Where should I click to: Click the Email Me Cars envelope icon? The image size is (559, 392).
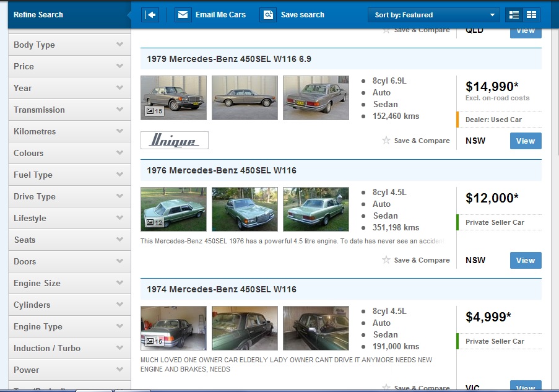click(x=183, y=15)
